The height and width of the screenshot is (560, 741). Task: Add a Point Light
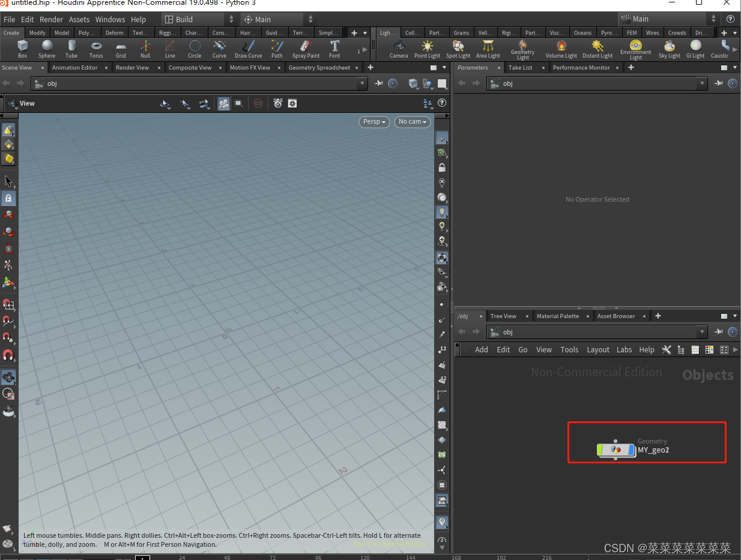pos(427,49)
